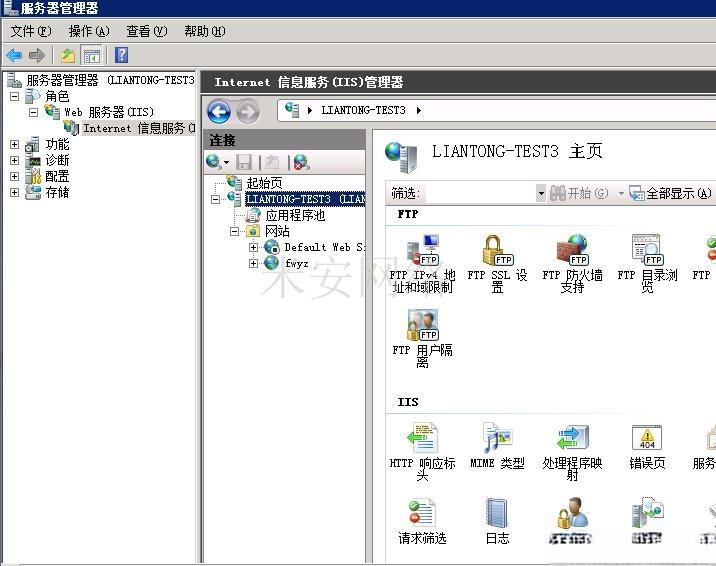The image size is (716, 566).
Task: Open FTP IPv4 address and domain restrictions
Action: pyautogui.click(x=423, y=263)
